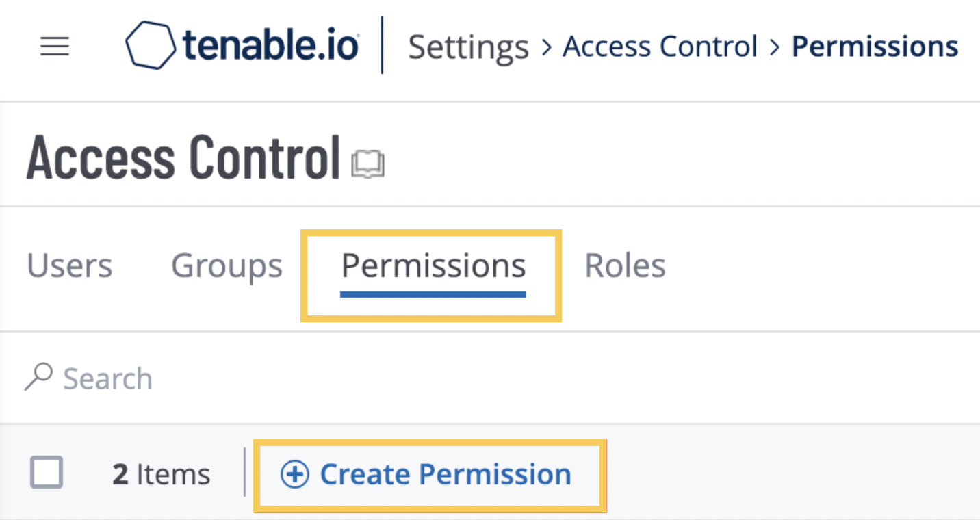This screenshot has height=520, width=980.
Task: Click the Create Permission button label
Action: coord(446,474)
